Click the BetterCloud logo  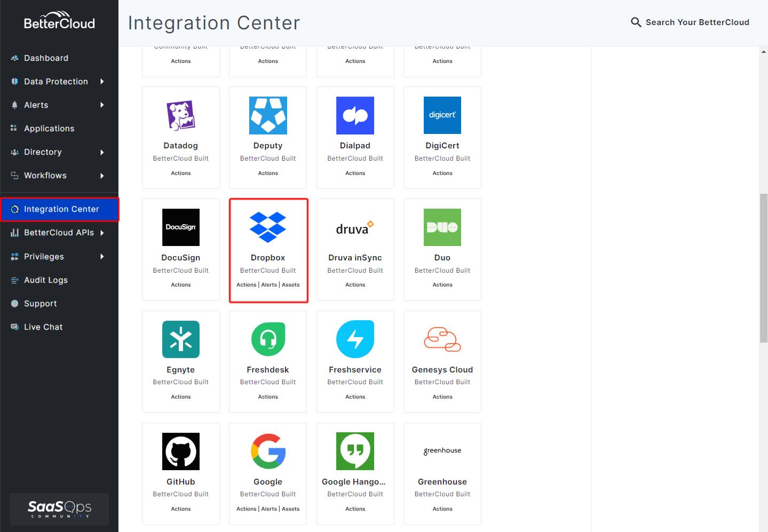point(59,21)
